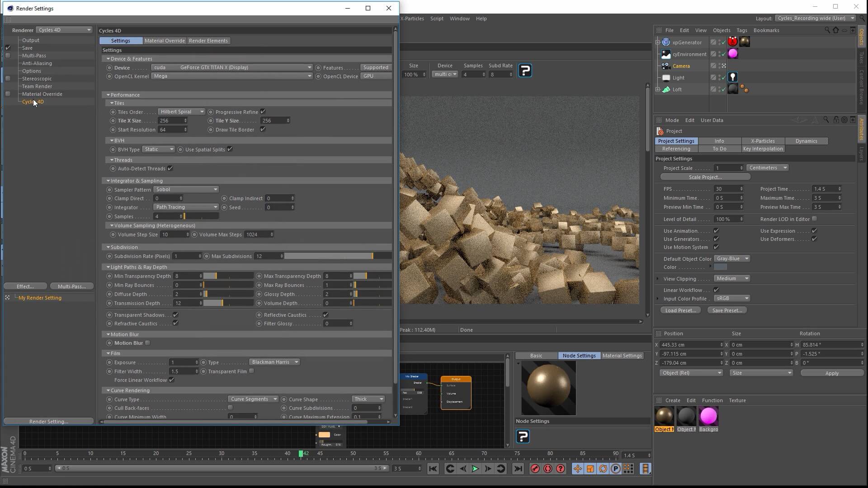Click the Scale Project... button
868x488 pixels.
tap(705, 177)
